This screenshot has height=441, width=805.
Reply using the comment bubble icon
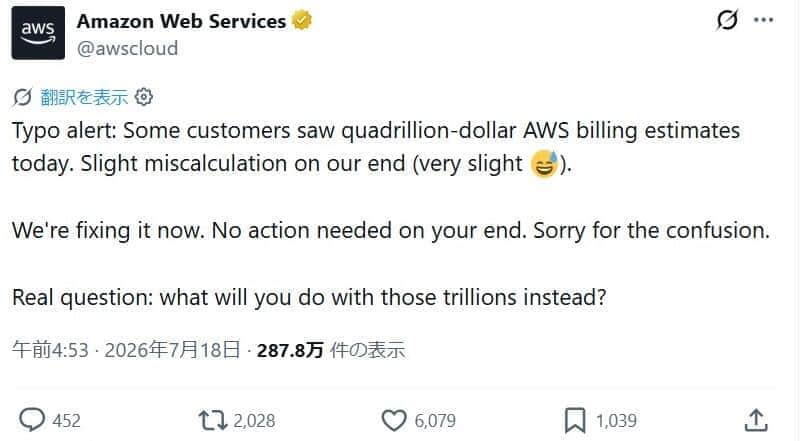(32, 420)
